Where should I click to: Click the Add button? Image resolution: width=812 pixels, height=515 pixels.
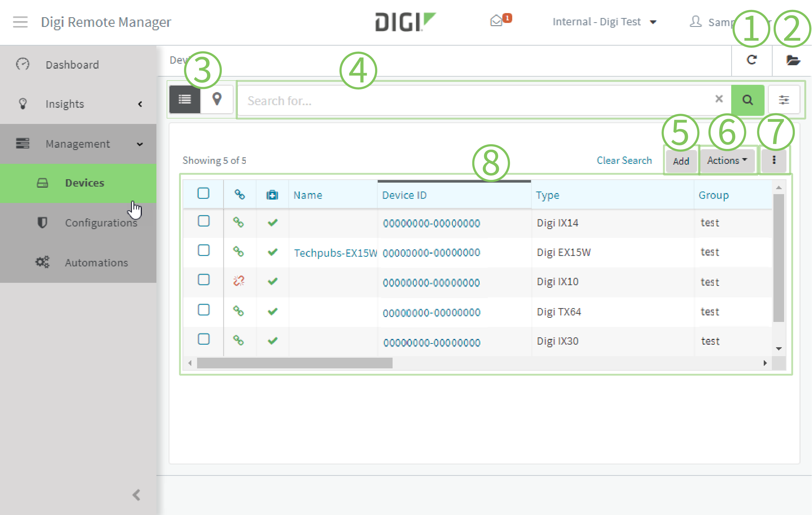(x=681, y=161)
